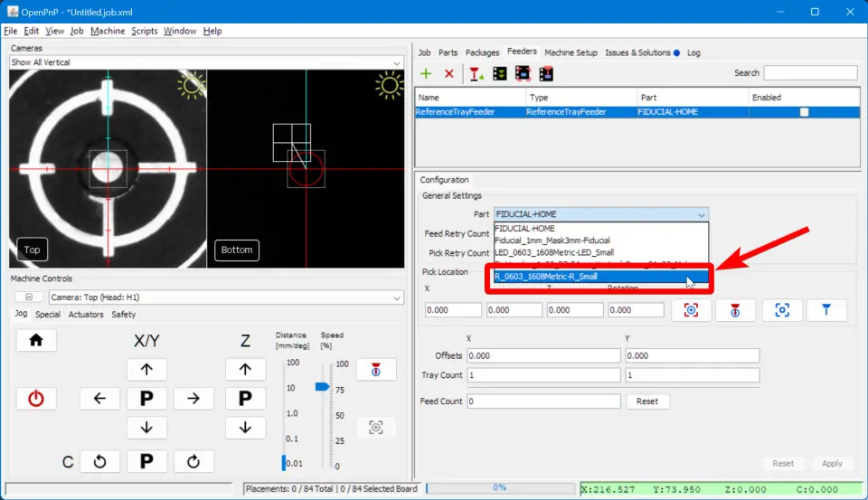
Task: Toggle the bottom camera light icon
Action: pos(390,86)
